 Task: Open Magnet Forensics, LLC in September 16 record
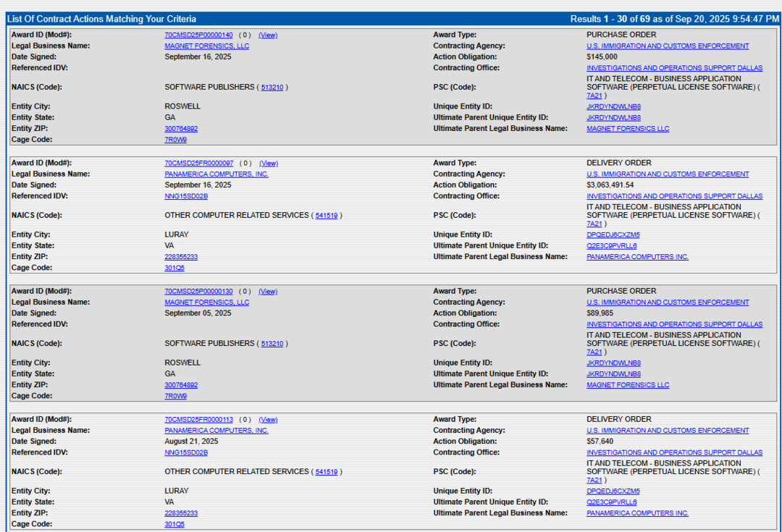[x=207, y=46]
